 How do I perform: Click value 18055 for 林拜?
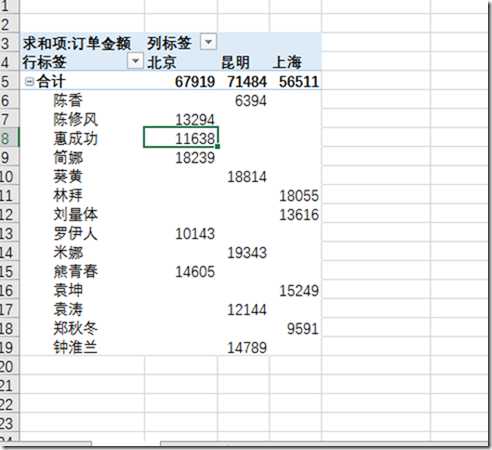299,196
